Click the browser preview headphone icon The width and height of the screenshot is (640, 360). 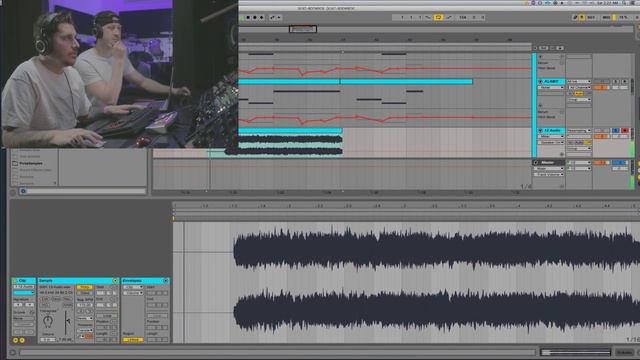pyautogui.click(x=23, y=191)
